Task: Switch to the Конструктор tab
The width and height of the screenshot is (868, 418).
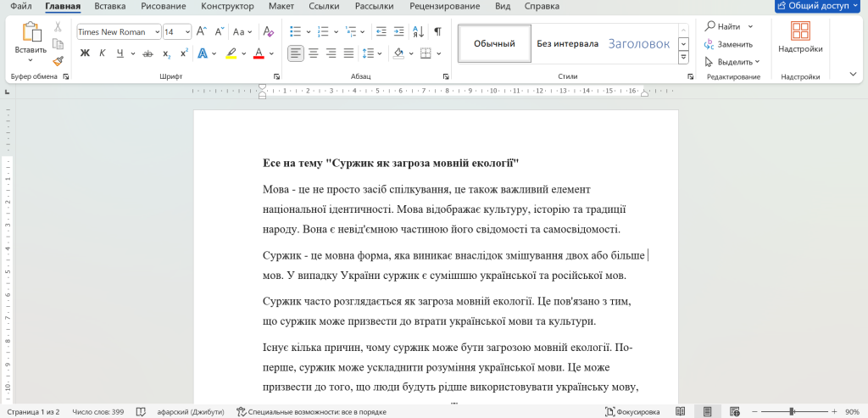Action: click(x=227, y=7)
